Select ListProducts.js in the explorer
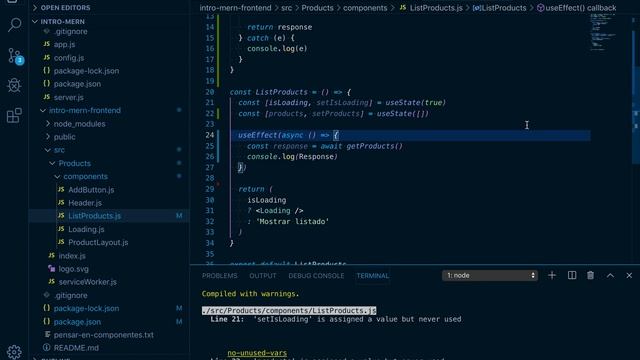 click(94, 216)
